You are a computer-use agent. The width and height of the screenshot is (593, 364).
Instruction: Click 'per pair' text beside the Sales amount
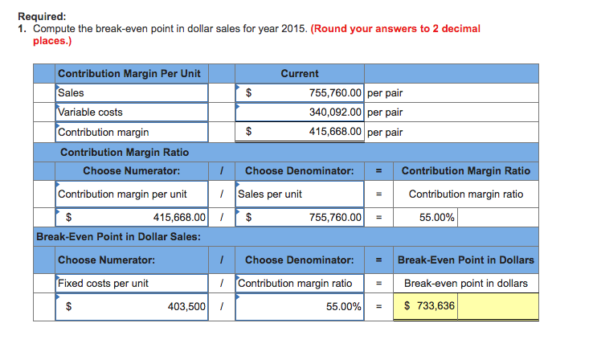[385, 93]
